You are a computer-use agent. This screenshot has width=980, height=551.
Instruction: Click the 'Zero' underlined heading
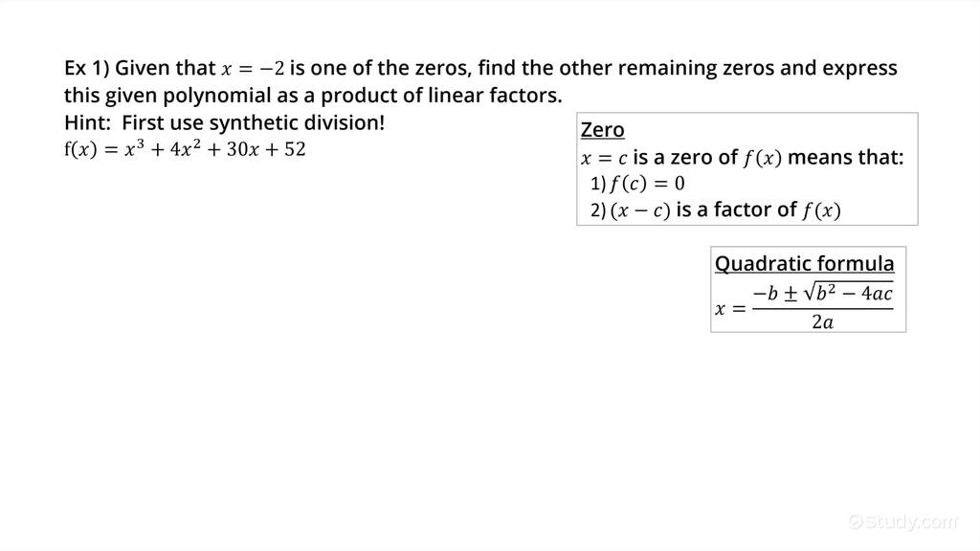pos(603,129)
